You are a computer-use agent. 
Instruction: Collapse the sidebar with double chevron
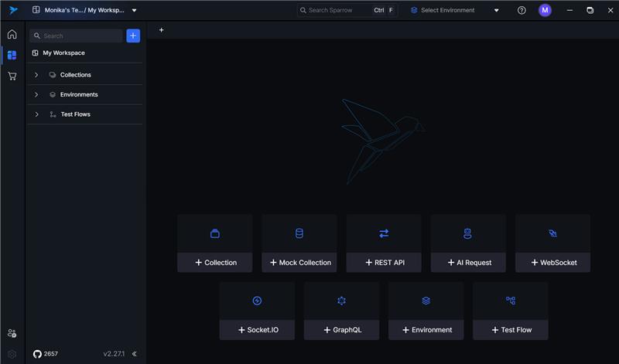click(134, 354)
